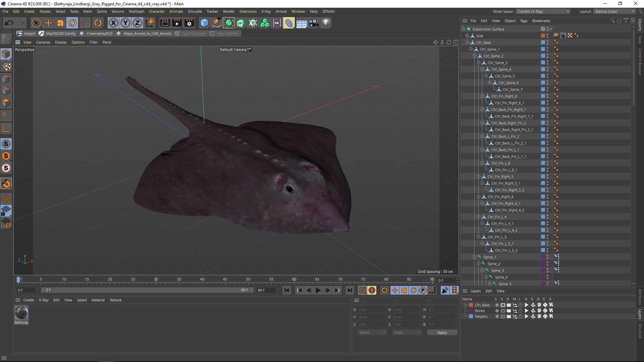Go to start of animation
This screenshot has width=644, height=362.
(x=287, y=290)
